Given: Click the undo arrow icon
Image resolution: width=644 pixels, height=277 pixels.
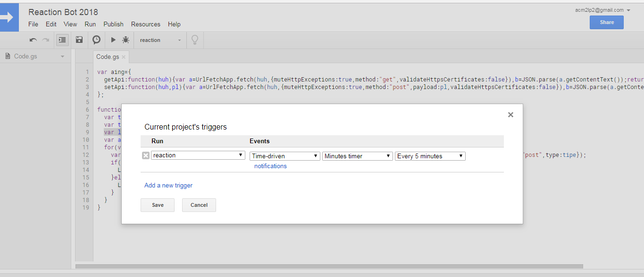Looking at the screenshot, I should tap(33, 40).
